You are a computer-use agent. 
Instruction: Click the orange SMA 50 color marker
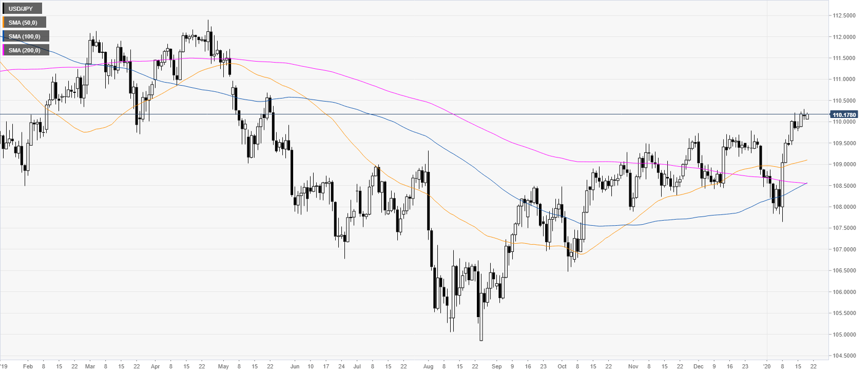pyautogui.click(x=4, y=23)
